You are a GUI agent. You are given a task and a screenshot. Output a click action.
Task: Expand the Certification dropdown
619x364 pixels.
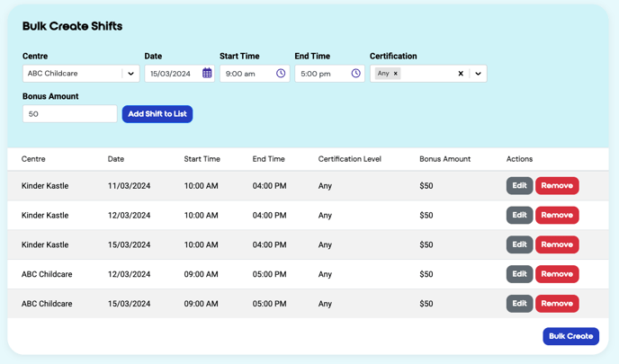(x=478, y=74)
